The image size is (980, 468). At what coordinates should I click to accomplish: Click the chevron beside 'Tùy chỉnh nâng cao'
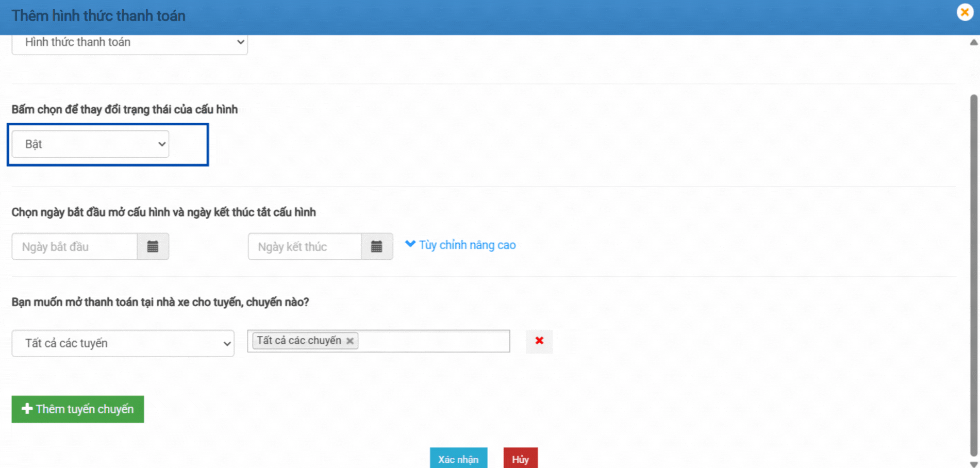coord(410,244)
